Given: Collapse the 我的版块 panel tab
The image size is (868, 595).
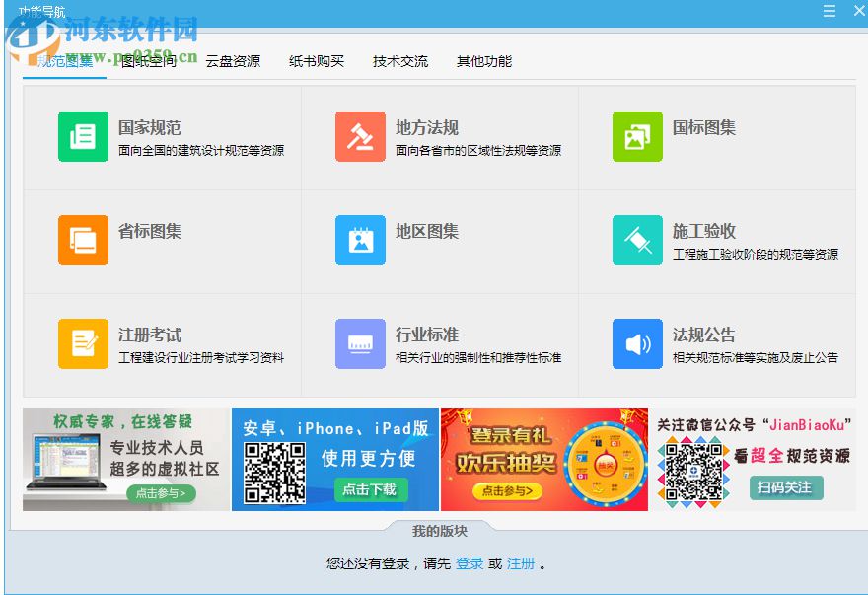Looking at the screenshot, I should coord(440,531).
